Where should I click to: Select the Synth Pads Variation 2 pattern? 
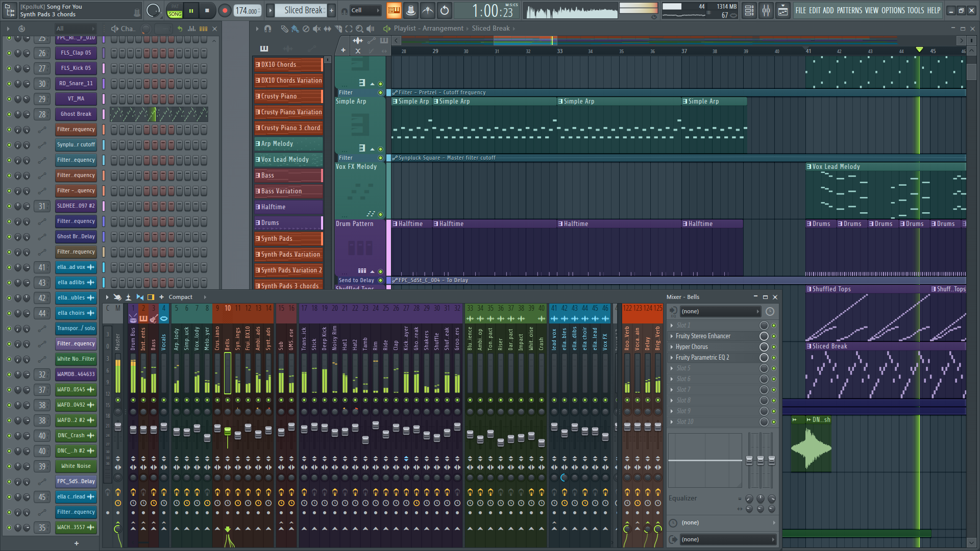point(288,270)
